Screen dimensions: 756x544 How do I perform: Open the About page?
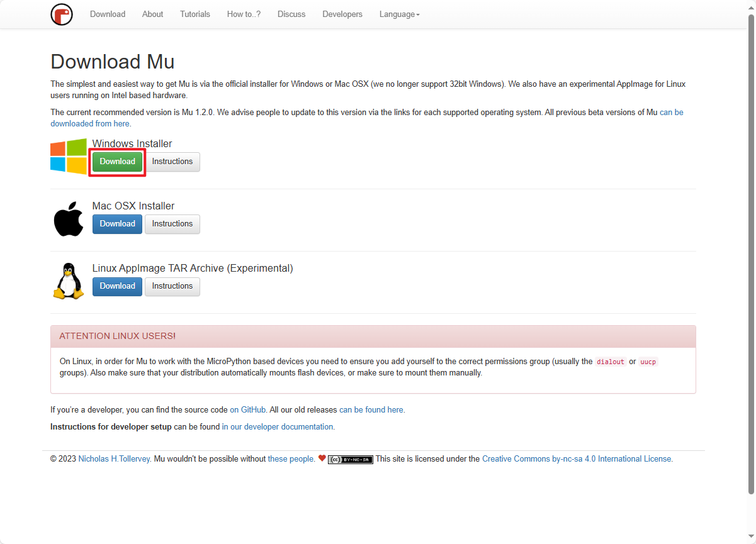tap(152, 14)
